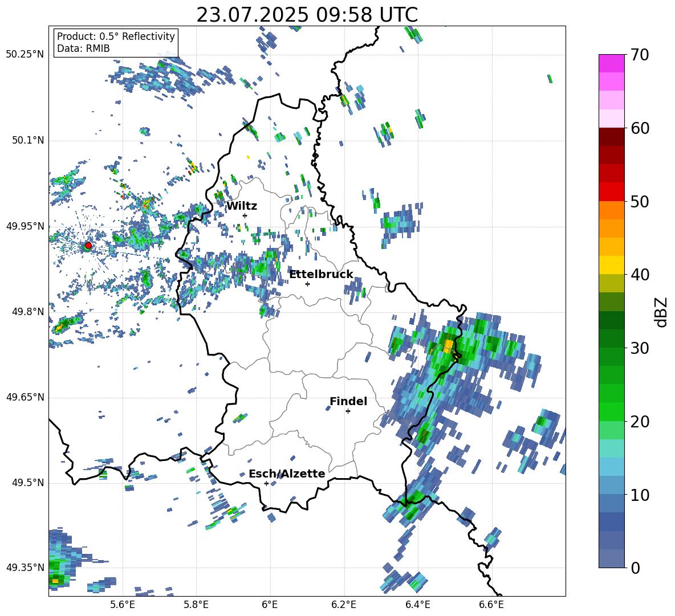
Task: Click the title 23.07.2025 09:58 UTC
Action: click(x=307, y=15)
